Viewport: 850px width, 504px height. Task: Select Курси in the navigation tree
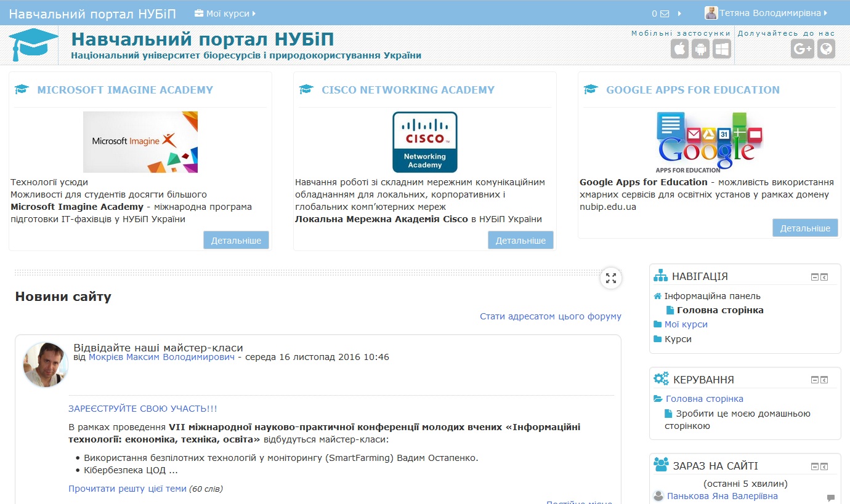click(678, 339)
